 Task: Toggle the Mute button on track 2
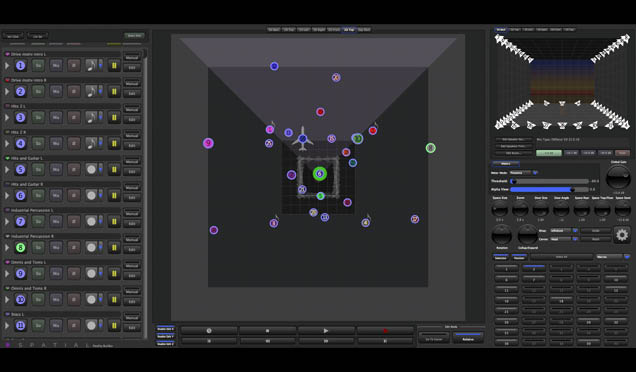click(56, 91)
